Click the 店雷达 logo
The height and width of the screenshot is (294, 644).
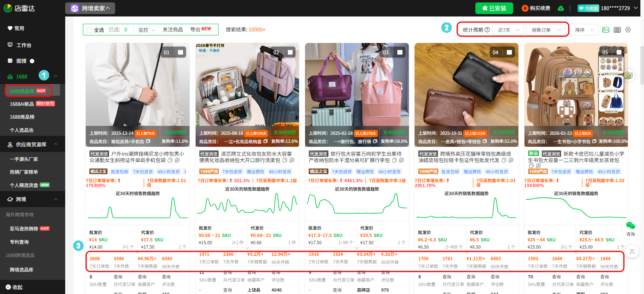click(19, 8)
